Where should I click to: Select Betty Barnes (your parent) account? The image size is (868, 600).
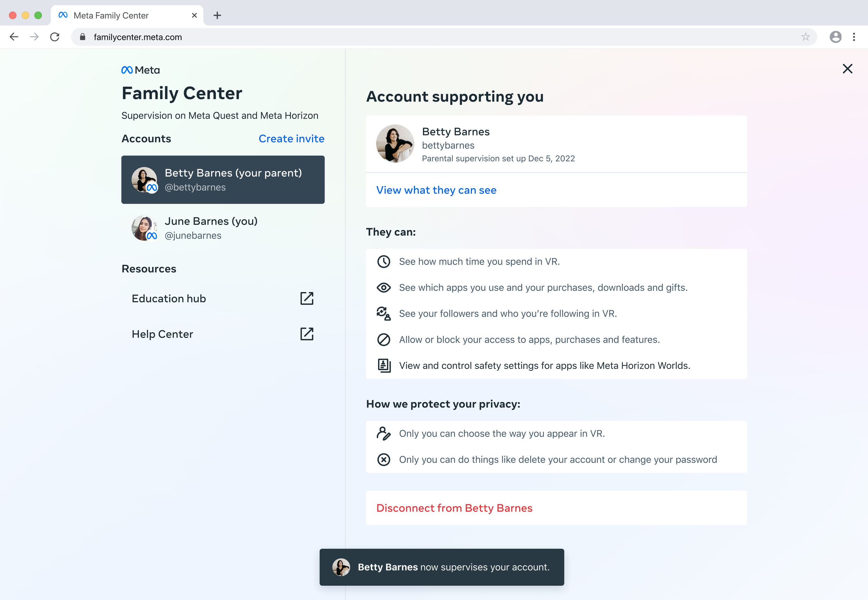point(223,180)
